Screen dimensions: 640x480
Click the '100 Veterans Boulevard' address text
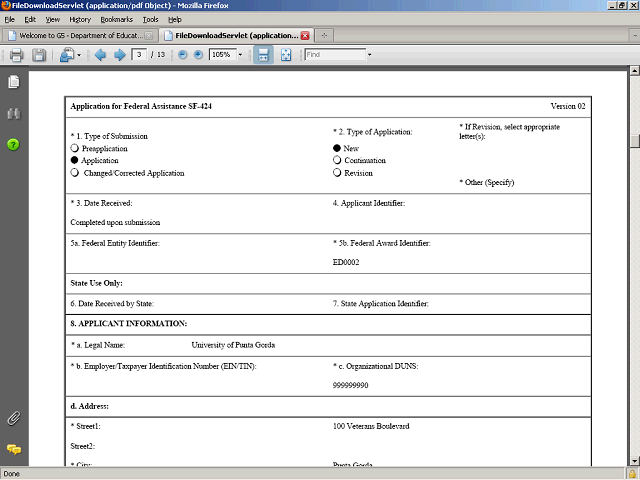coord(371,426)
